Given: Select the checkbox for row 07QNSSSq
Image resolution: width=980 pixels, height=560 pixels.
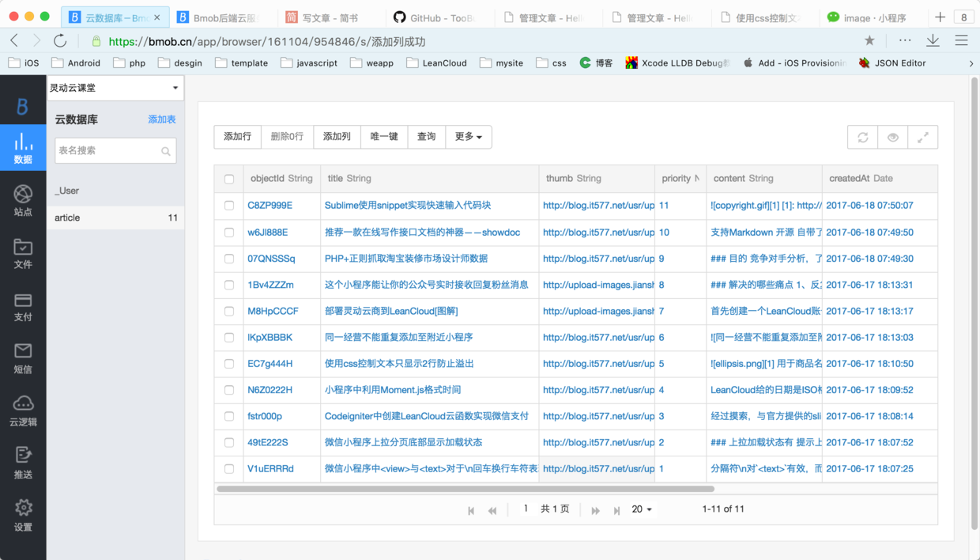Looking at the screenshot, I should (x=229, y=259).
